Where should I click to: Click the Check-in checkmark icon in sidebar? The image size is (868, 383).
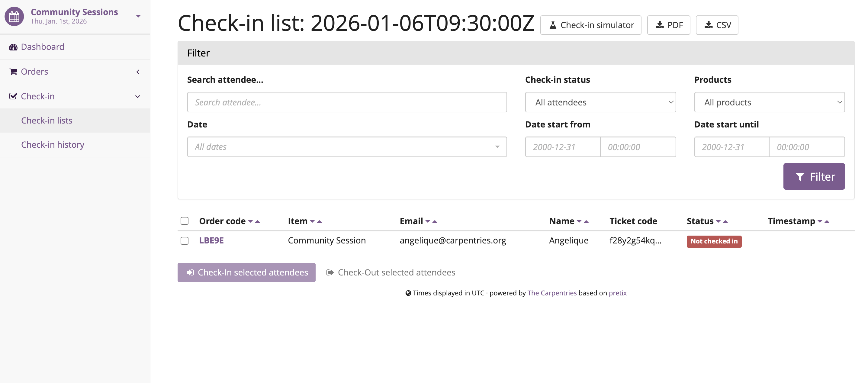pos(13,96)
